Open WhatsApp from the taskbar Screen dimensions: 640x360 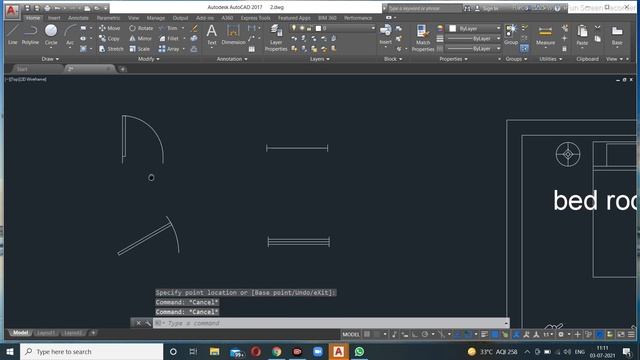(x=359, y=351)
